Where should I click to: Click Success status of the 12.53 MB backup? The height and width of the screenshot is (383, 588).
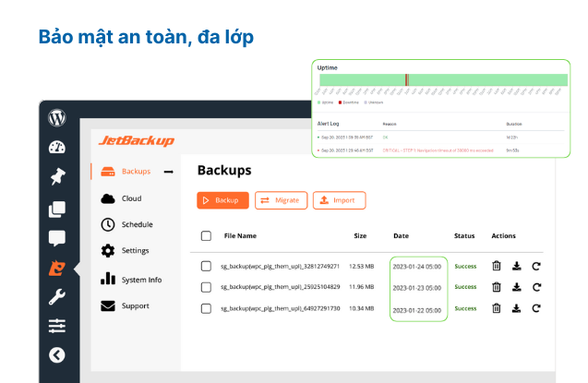click(465, 267)
